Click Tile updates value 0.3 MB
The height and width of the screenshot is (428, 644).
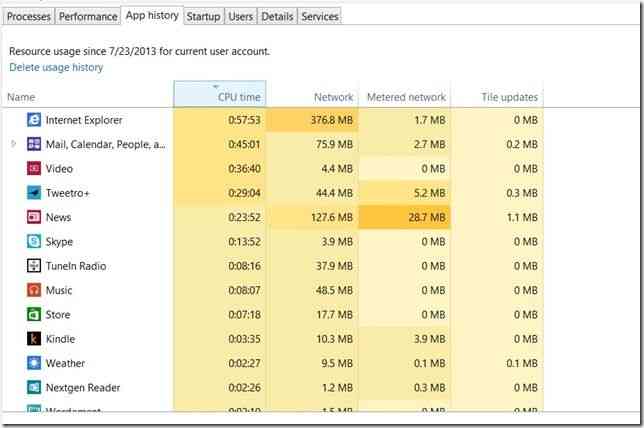[x=522, y=193]
